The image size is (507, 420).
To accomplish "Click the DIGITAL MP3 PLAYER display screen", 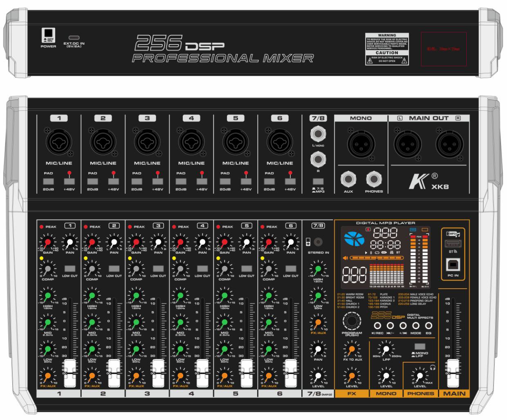I will tap(385, 257).
